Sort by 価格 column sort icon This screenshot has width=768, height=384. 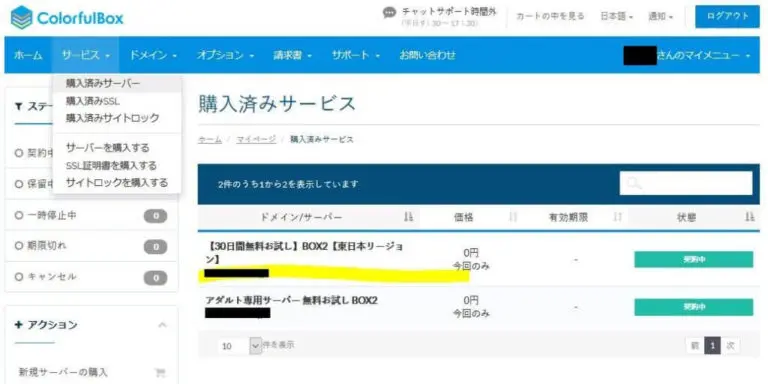(513, 217)
